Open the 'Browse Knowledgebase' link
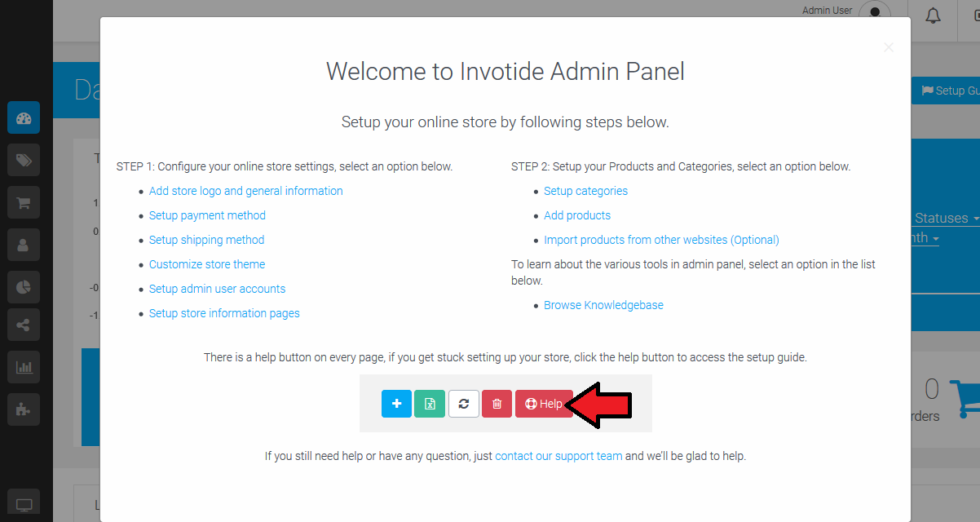Screen dimensions: 980x522 coord(603,305)
